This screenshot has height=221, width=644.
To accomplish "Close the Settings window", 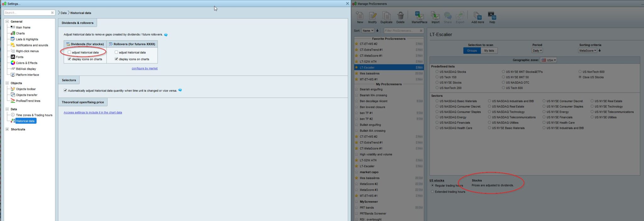I will coord(347,3).
